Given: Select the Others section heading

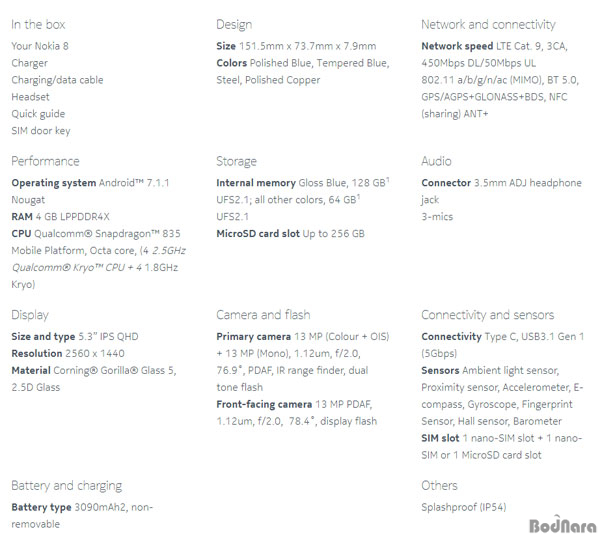Looking at the screenshot, I should coord(439,485).
